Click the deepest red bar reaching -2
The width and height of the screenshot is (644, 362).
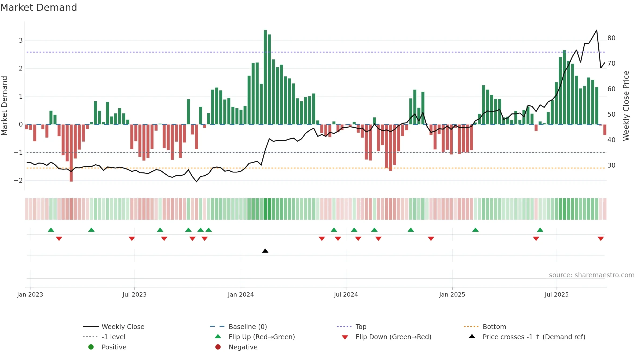tap(71, 153)
